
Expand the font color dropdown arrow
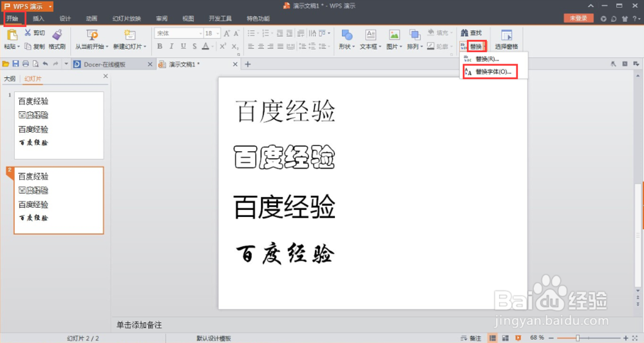213,47
